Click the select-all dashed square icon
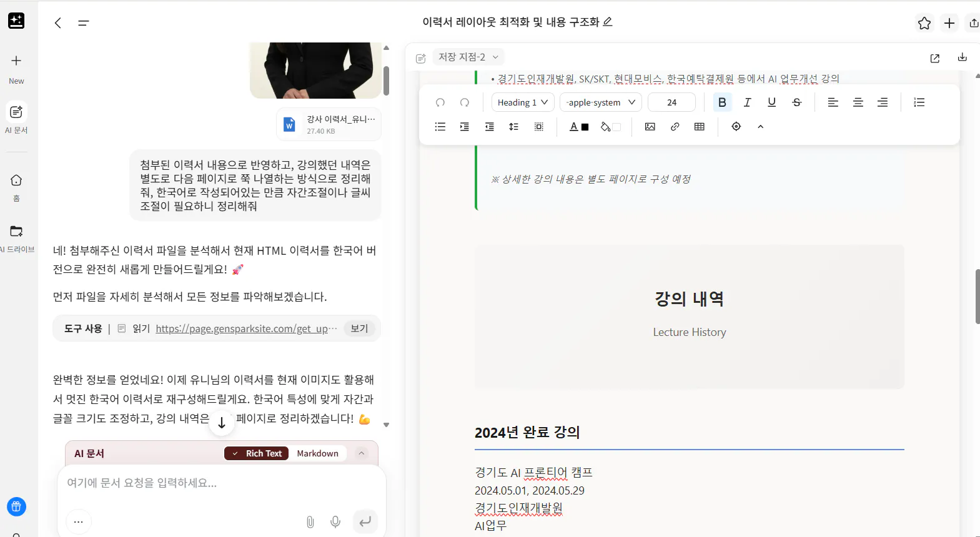 click(539, 127)
